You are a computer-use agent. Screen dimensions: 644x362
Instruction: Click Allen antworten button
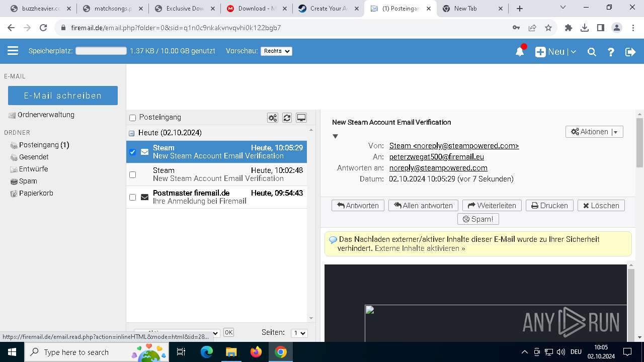tap(423, 206)
